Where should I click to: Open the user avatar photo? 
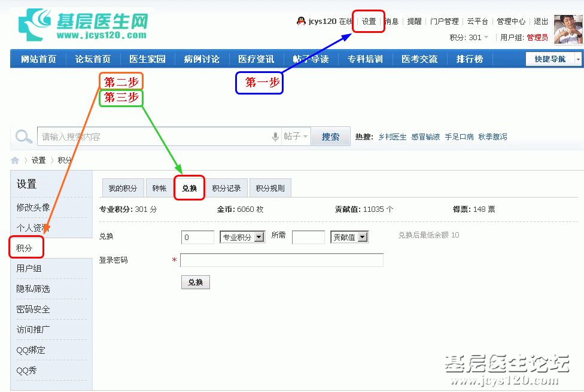point(568,29)
